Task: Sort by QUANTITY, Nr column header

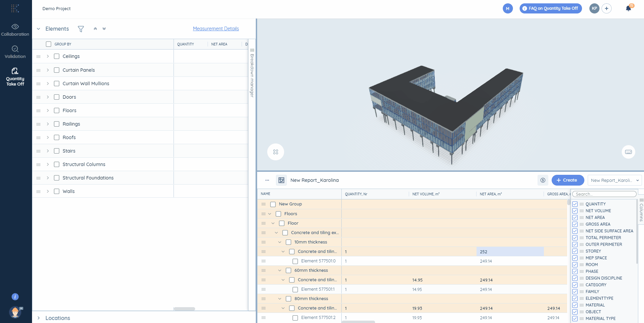Action: coord(356,194)
